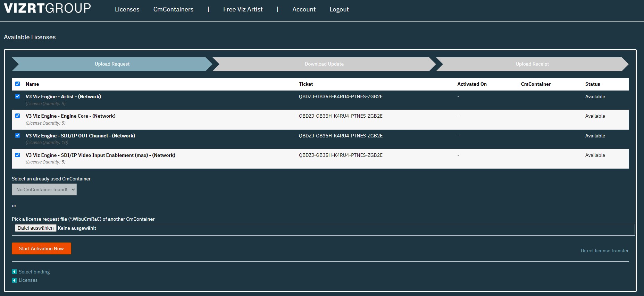
Task: Click the SDI/IP Video Input Enablement (max) name
Action: 100,155
